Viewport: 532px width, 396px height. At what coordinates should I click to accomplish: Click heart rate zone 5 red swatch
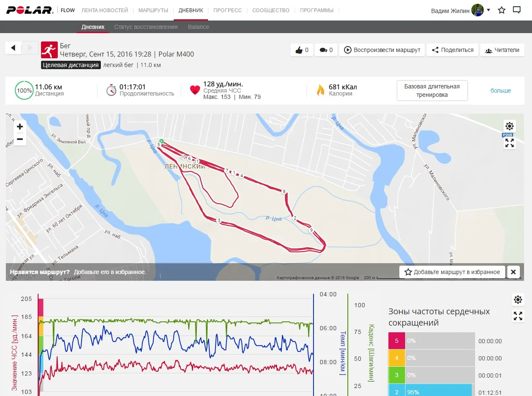(397, 341)
